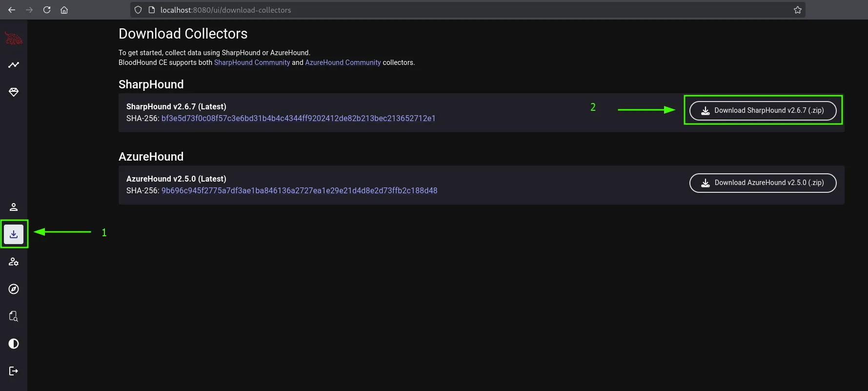Click the SharpHound SHA-256 hash link
This screenshot has height=391, width=868.
pyautogui.click(x=298, y=118)
